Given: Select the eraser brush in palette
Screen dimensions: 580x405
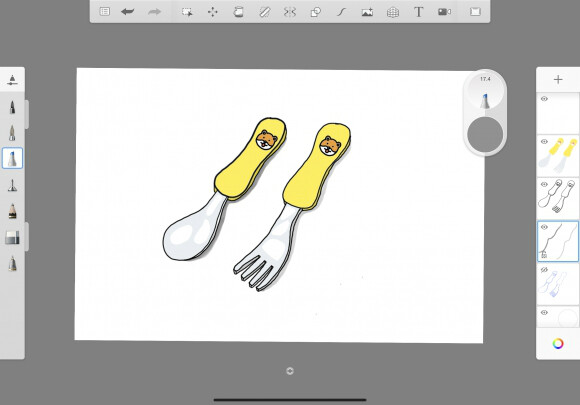Looking at the screenshot, I should click(12, 237).
